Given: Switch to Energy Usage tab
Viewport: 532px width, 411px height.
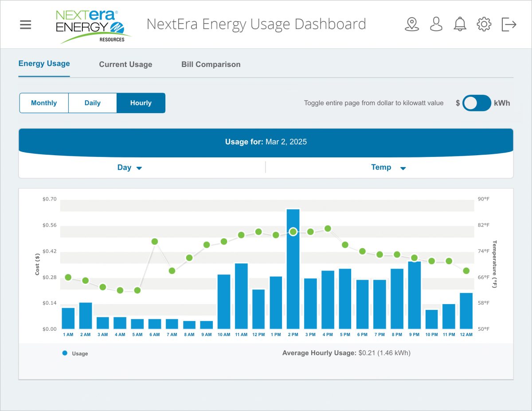Looking at the screenshot, I should [x=44, y=63].
